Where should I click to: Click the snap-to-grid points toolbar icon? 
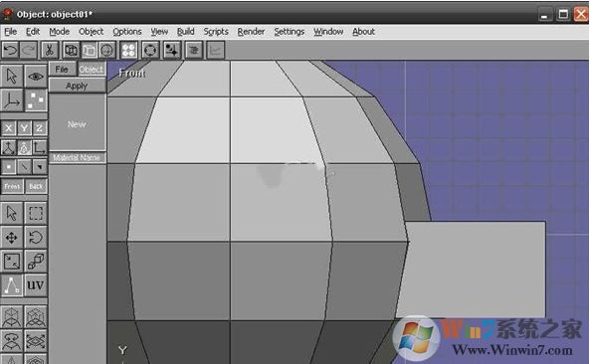(x=172, y=50)
